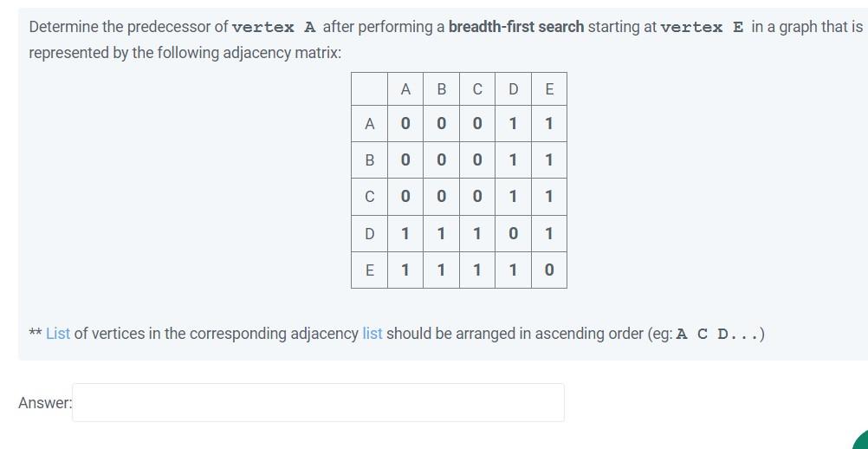868x449 pixels.
Task: Select column header A in the matrix
Action: coord(405,89)
